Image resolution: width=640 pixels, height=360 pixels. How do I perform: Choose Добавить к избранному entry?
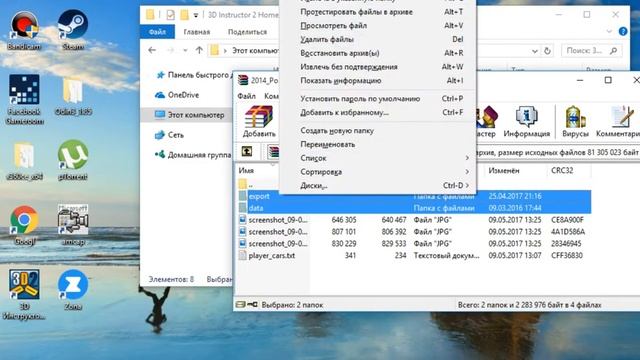click(x=378, y=112)
